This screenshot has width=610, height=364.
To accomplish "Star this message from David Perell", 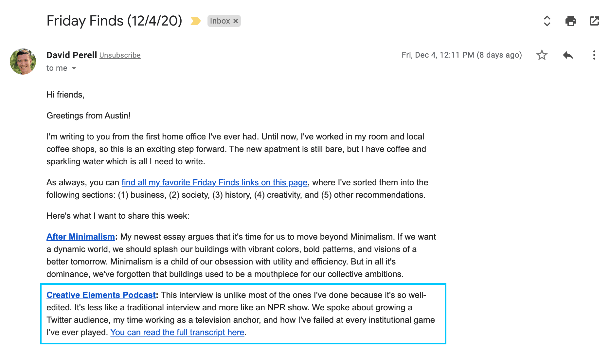I will 542,55.
